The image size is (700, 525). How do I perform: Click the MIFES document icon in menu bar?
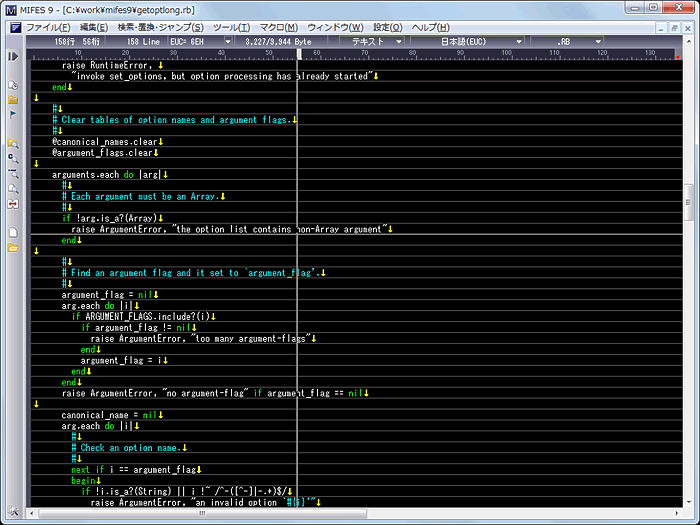coord(14,27)
